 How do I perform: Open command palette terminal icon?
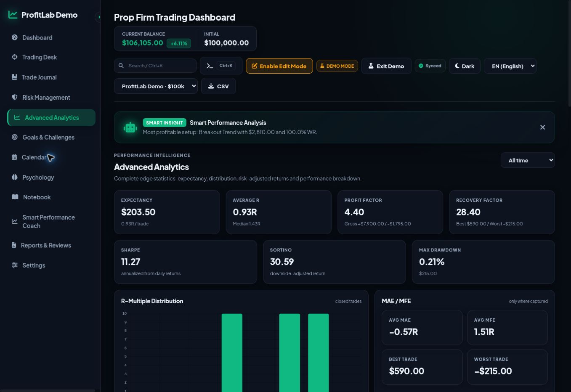[x=210, y=66]
